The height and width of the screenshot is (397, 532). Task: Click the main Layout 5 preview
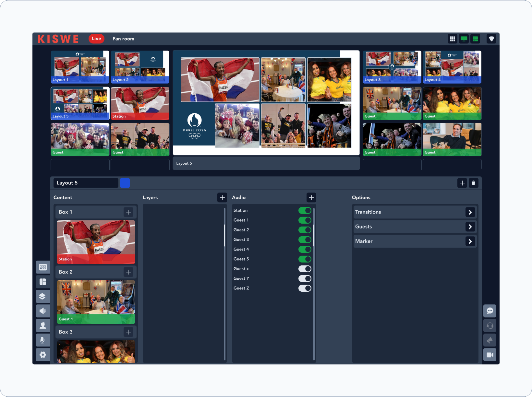(266, 103)
